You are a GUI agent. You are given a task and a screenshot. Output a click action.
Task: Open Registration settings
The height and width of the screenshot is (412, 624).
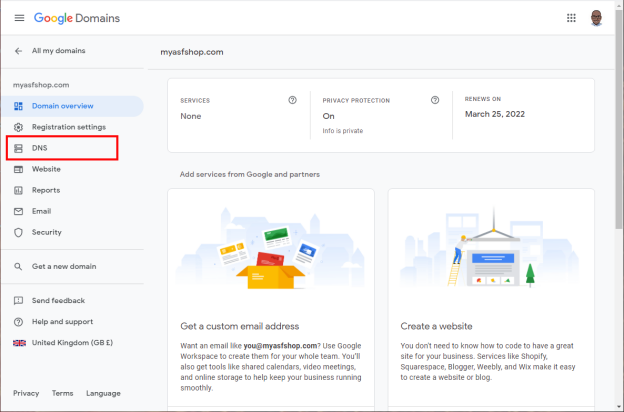[69, 127]
